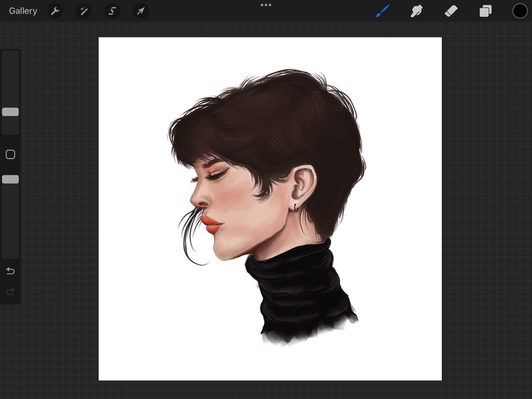Viewport: 532px width, 399px height.
Task: Undo the last action
Action: [10, 271]
